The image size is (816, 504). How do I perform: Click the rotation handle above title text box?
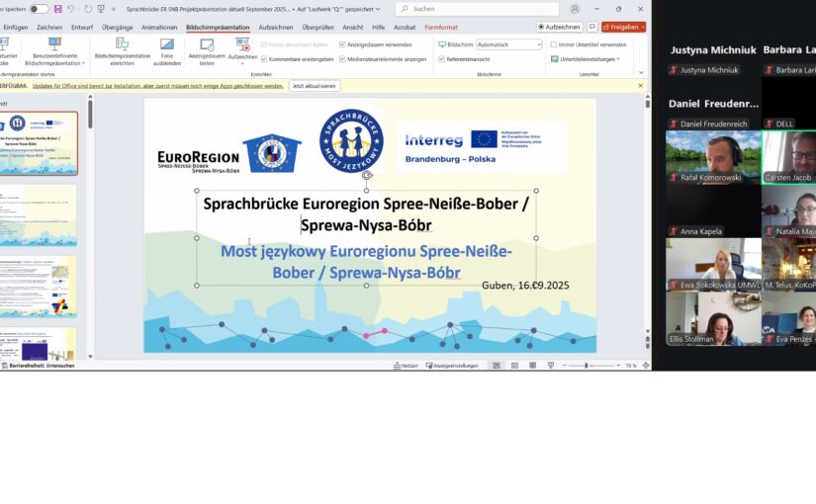[366, 175]
